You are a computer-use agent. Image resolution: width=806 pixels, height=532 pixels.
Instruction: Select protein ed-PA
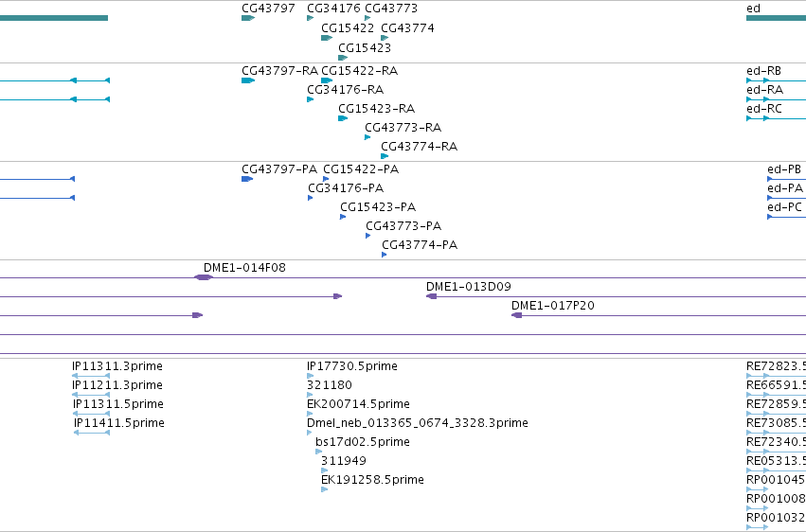point(785,188)
